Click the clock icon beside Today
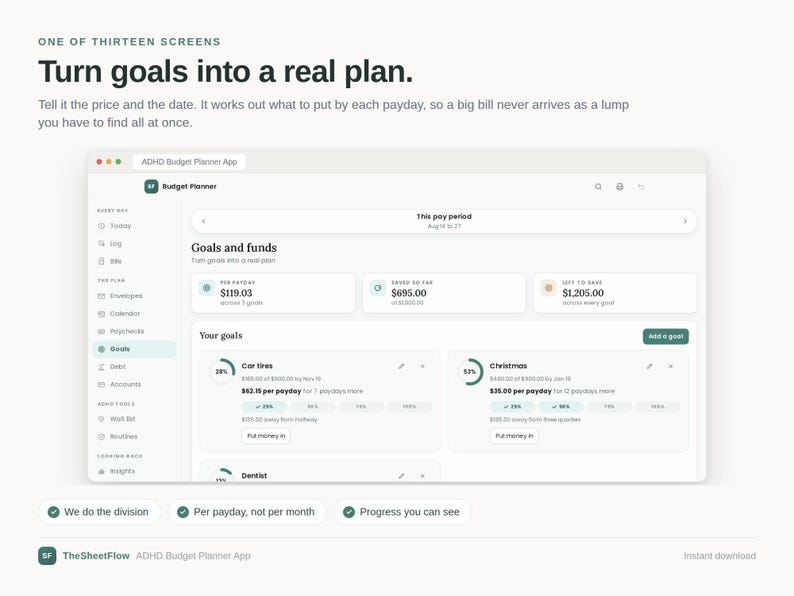 point(101,226)
